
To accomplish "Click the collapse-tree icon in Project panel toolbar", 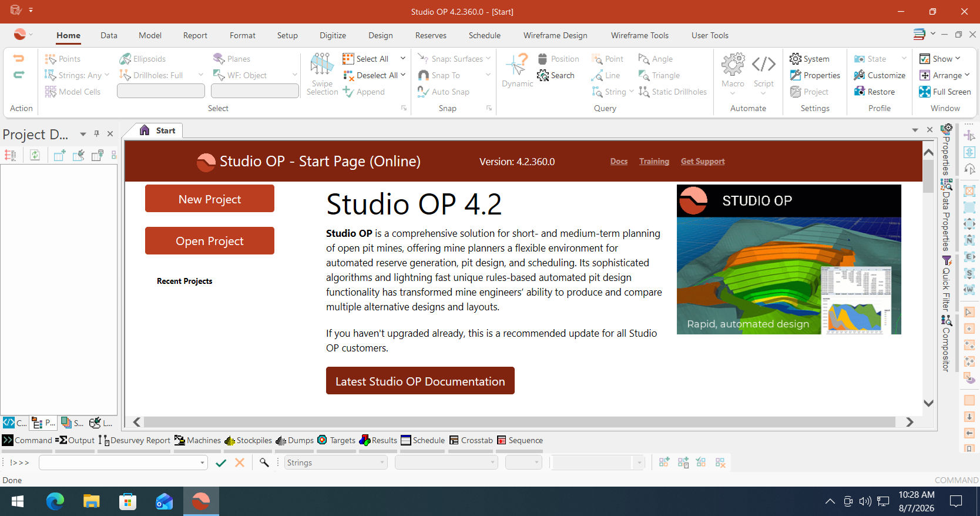I will [x=10, y=155].
